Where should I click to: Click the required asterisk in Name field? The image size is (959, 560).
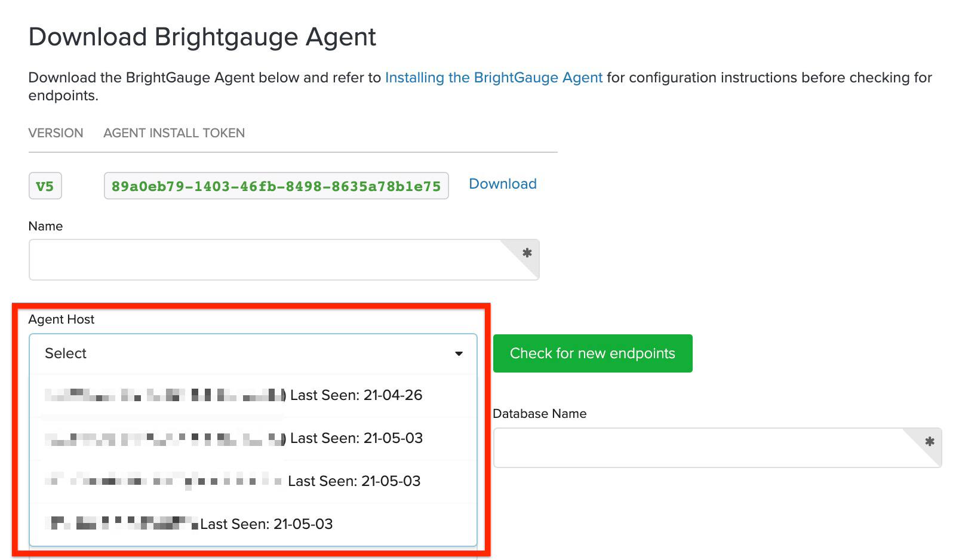point(527,253)
